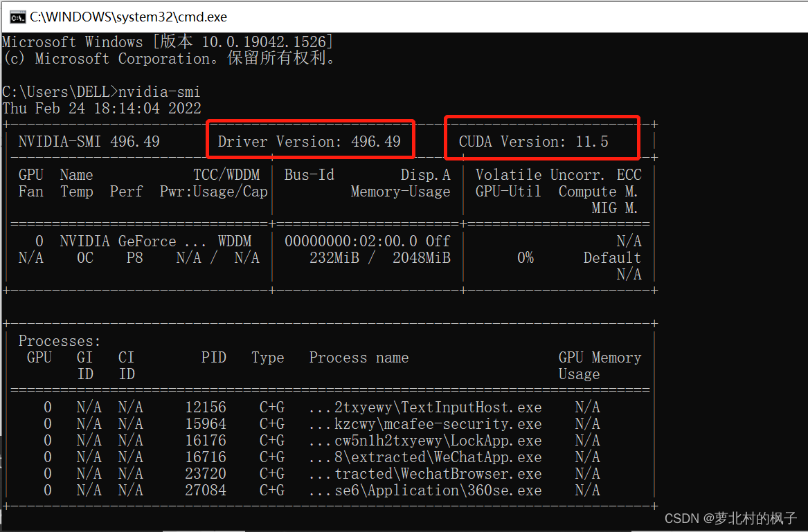Click the Volatile Uncorr. ECC header
Viewport: 808px width, 532px height.
pyautogui.click(x=559, y=175)
